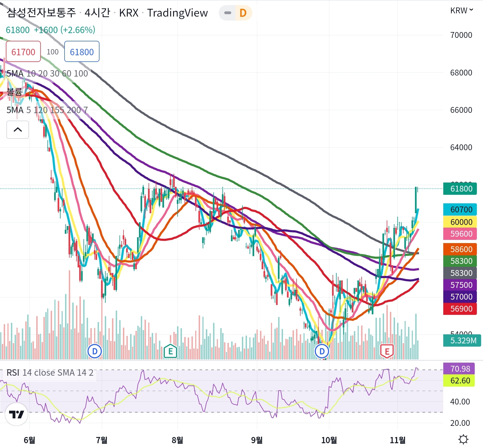The image size is (483, 448).
Task: Open the TradingView logo at bottom left
Action: (17, 414)
